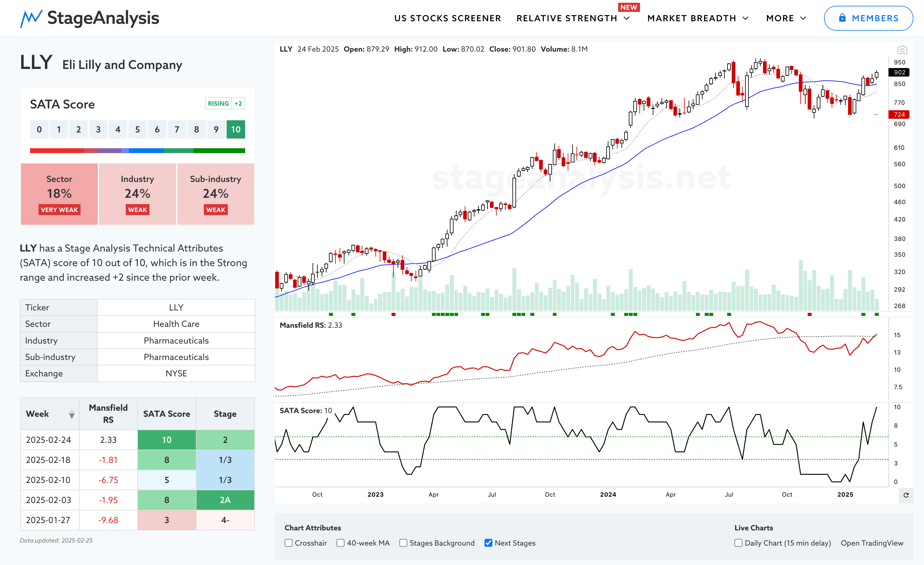
Task: Click the 2.33 Mansfield RS cell
Action: point(108,440)
